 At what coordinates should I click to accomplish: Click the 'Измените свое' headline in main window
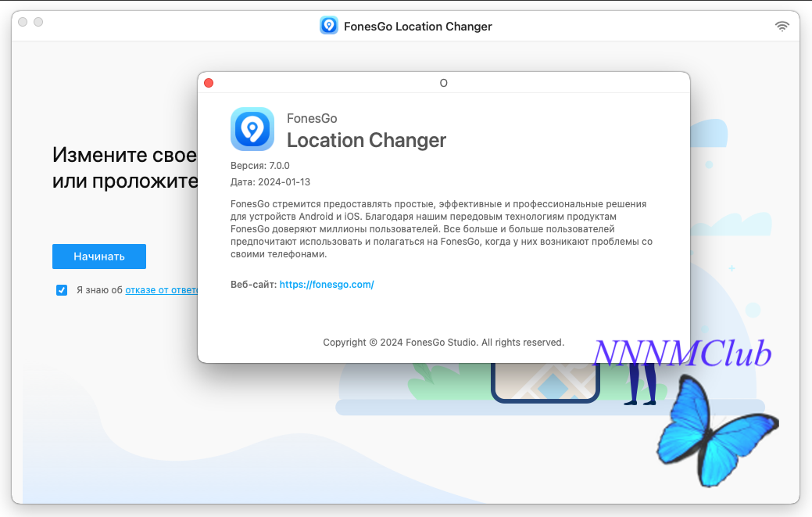(x=125, y=155)
